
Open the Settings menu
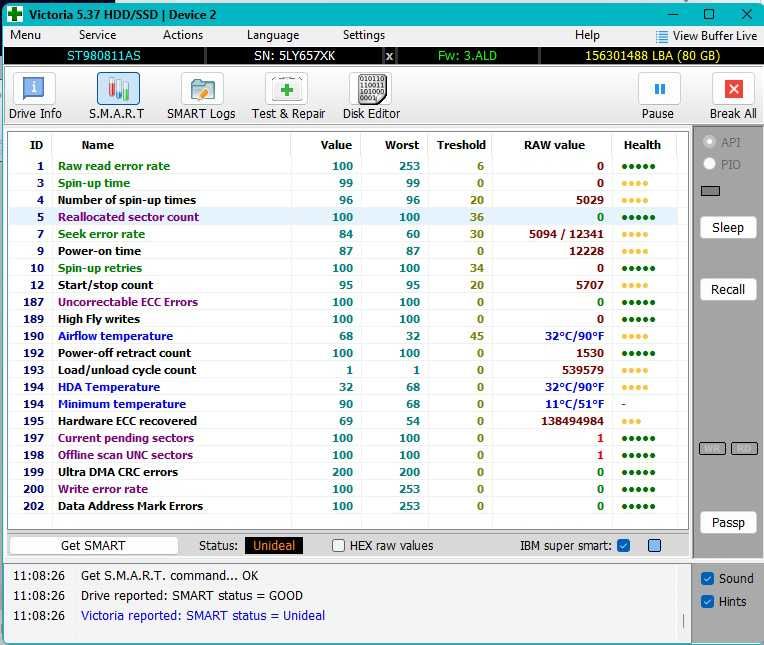[x=363, y=35]
